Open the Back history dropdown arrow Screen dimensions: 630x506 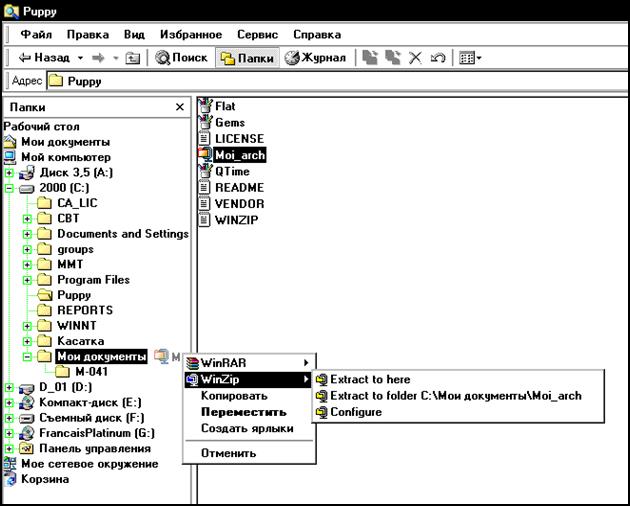(x=80, y=58)
